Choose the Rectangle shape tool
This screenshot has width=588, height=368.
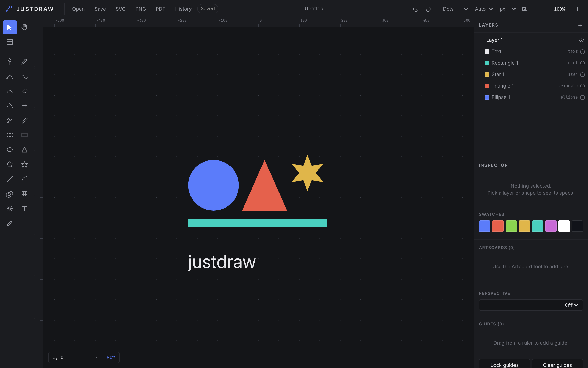(24, 135)
